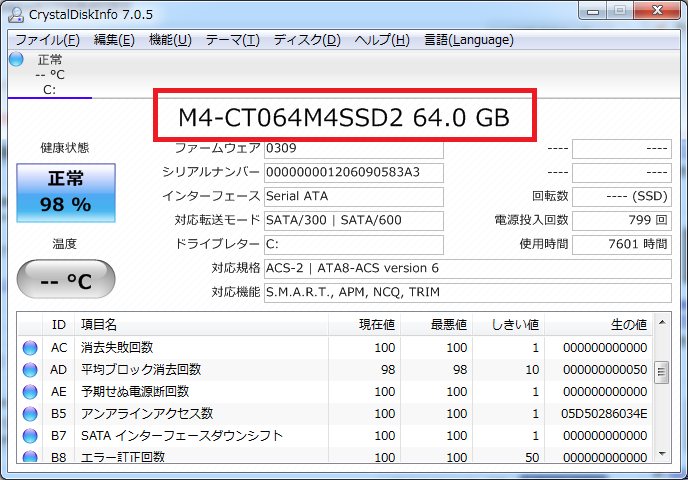Open the 機能(U) menu
Screen dimensions: 688x480
click(x=170, y=40)
